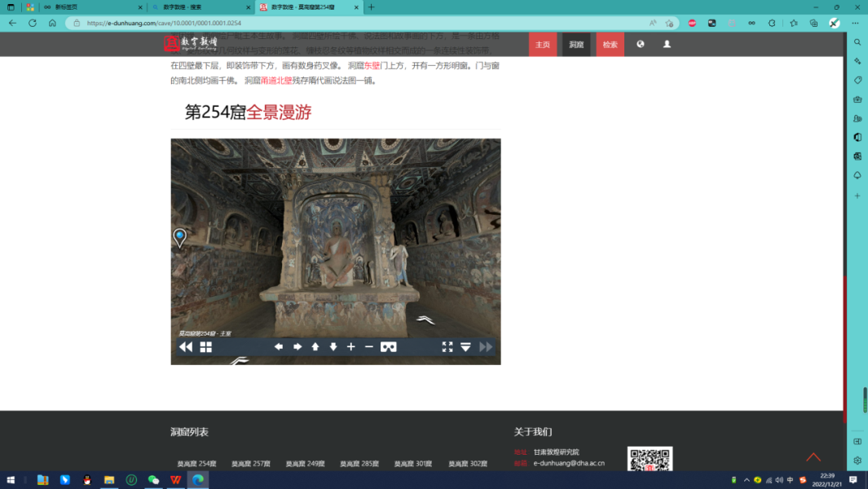Image resolution: width=868 pixels, height=489 pixels.
Task: Show hidden system tray icons
Action: click(x=747, y=480)
